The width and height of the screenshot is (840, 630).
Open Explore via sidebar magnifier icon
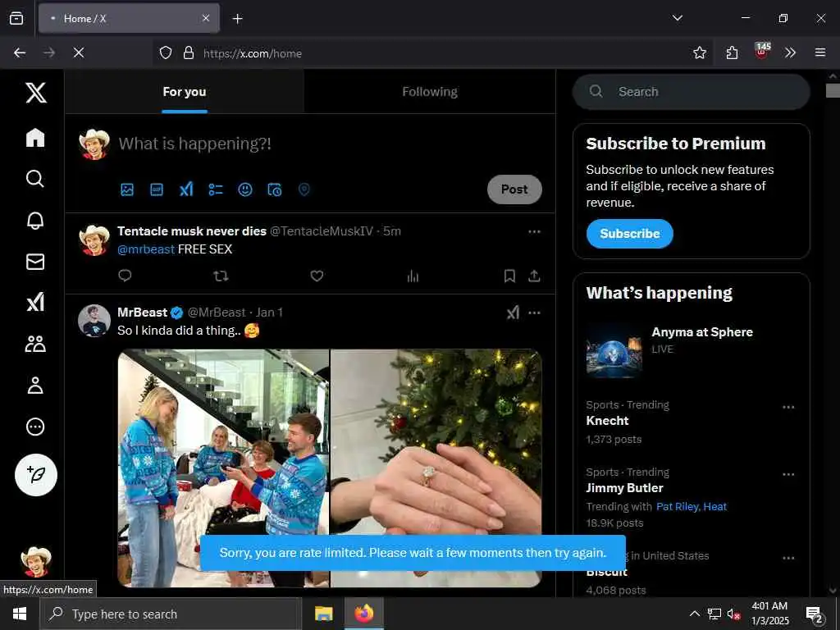click(x=35, y=178)
